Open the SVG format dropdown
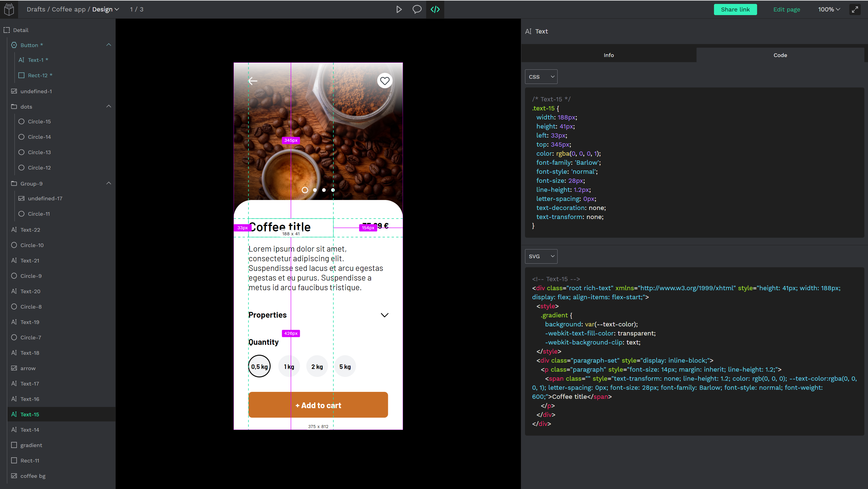Image resolution: width=868 pixels, height=489 pixels. click(541, 256)
